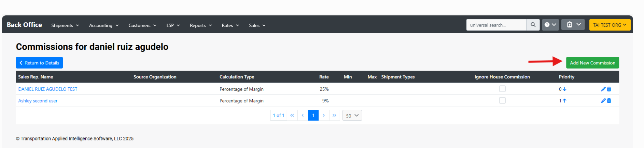Screen dimensions: 644x148
Task: Expand the TAI TEST ORG dropdown
Action: (610, 25)
